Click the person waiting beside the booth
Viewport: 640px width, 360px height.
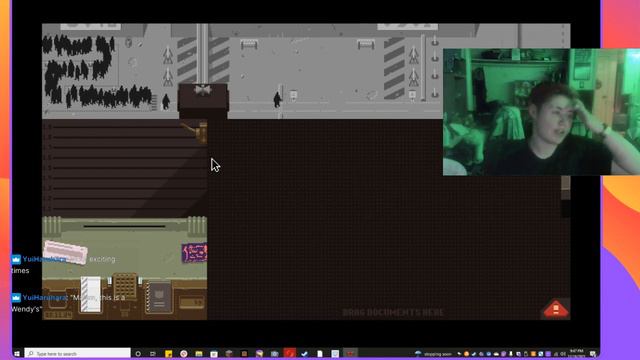coord(166,102)
